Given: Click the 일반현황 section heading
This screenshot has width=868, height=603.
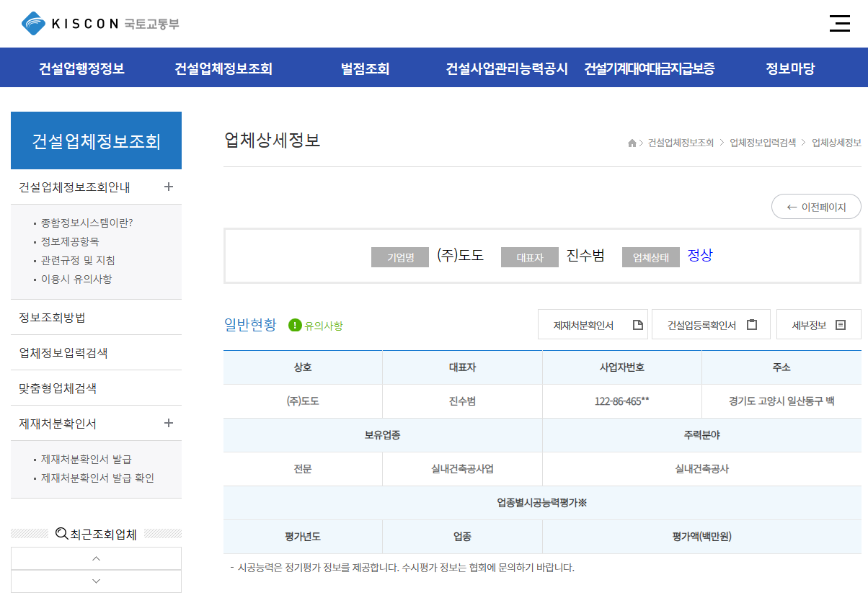Looking at the screenshot, I should 250,325.
